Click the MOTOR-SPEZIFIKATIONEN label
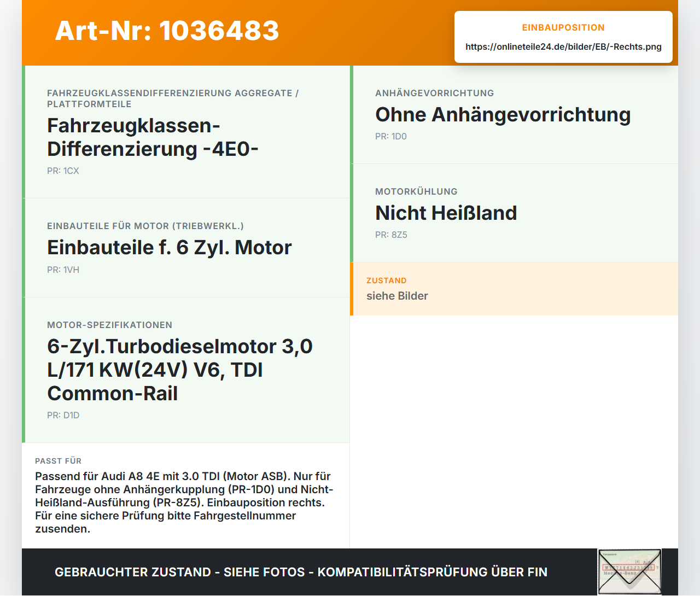This screenshot has height=596, width=700. click(x=109, y=325)
